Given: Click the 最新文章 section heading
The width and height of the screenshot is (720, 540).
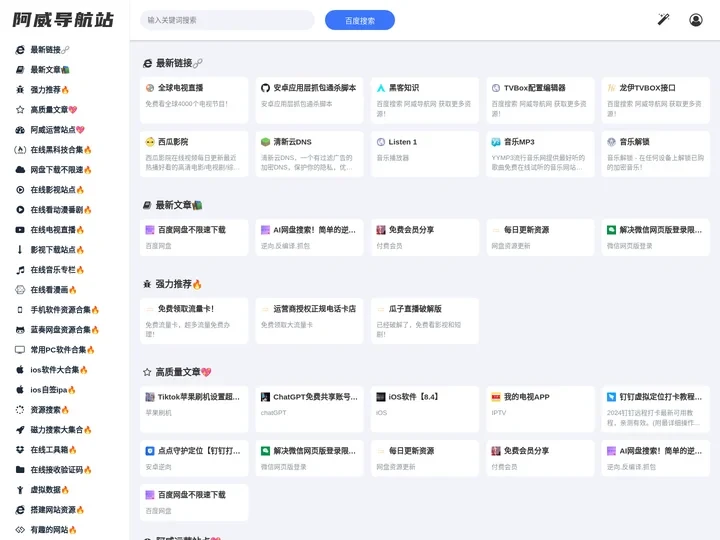Looking at the screenshot, I should coord(173,205).
